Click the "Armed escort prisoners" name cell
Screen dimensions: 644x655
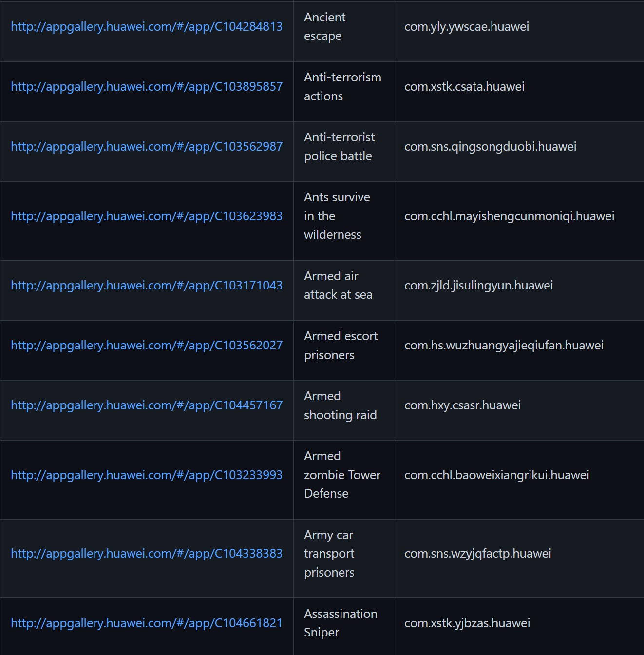(x=341, y=346)
